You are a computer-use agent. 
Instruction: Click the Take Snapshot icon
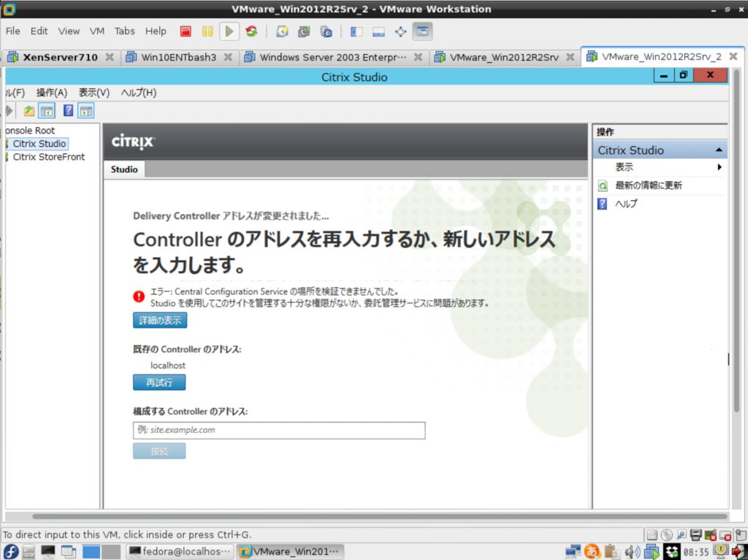click(x=282, y=31)
